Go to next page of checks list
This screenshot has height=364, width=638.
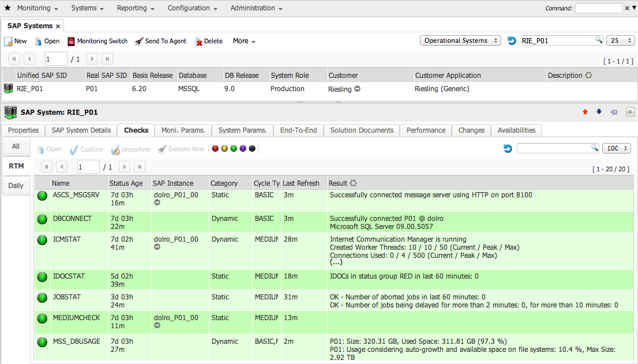(125, 167)
